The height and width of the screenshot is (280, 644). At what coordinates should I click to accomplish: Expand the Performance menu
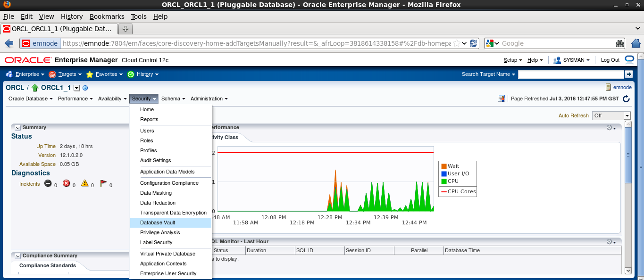(75, 99)
